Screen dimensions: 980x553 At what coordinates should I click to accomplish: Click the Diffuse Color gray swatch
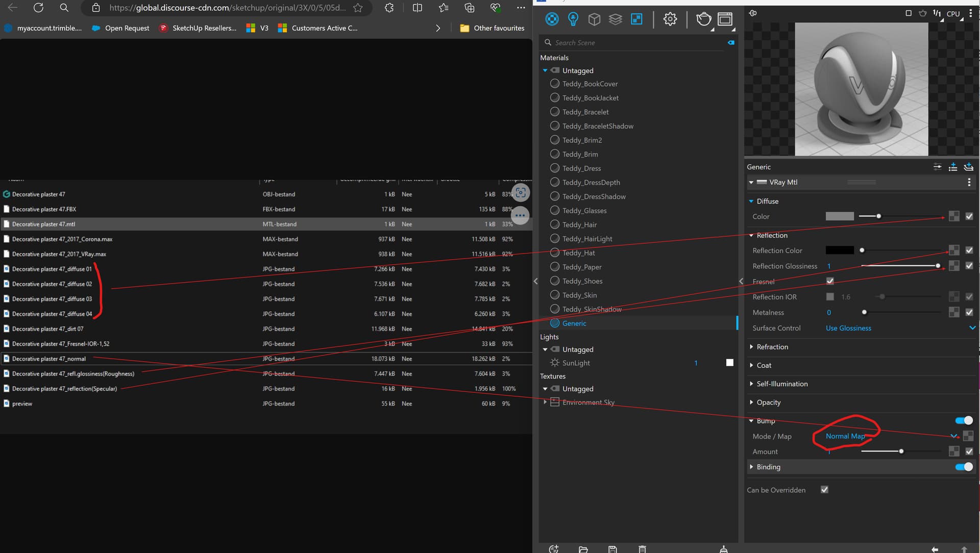tap(840, 216)
